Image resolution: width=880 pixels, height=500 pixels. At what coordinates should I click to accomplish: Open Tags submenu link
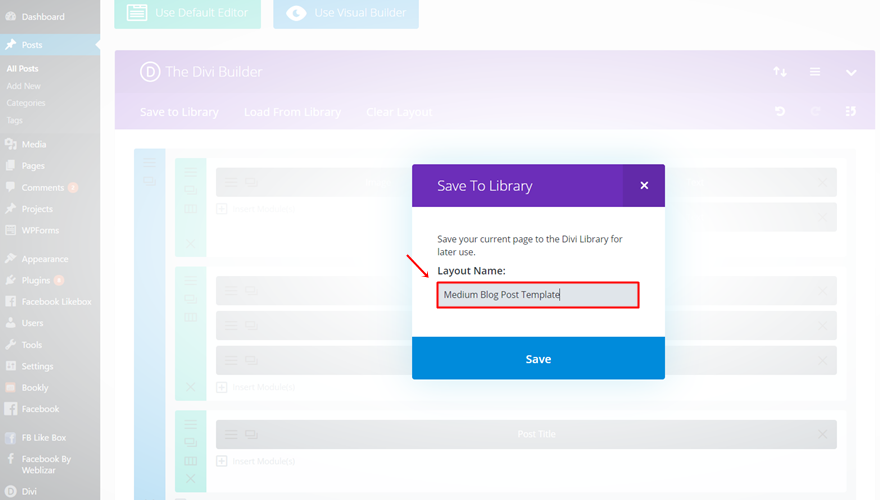15,120
